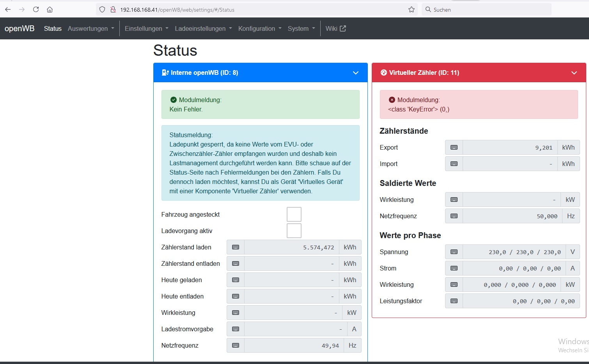Click keyboard icon in Saldierte Werte Wirkleistung row
This screenshot has height=364, width=589.
(454, 200)
